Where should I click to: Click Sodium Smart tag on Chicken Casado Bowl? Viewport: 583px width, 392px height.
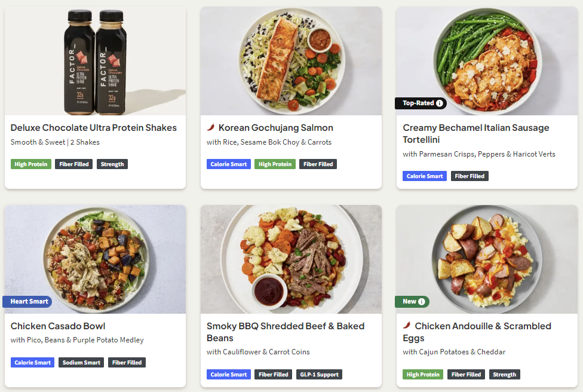(81, 363)
